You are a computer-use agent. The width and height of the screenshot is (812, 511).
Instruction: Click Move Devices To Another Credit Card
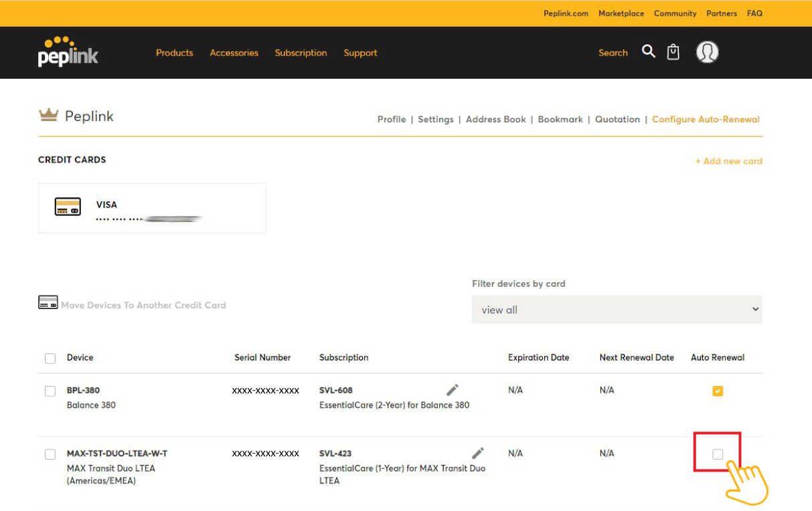click(x=143, y=305)
